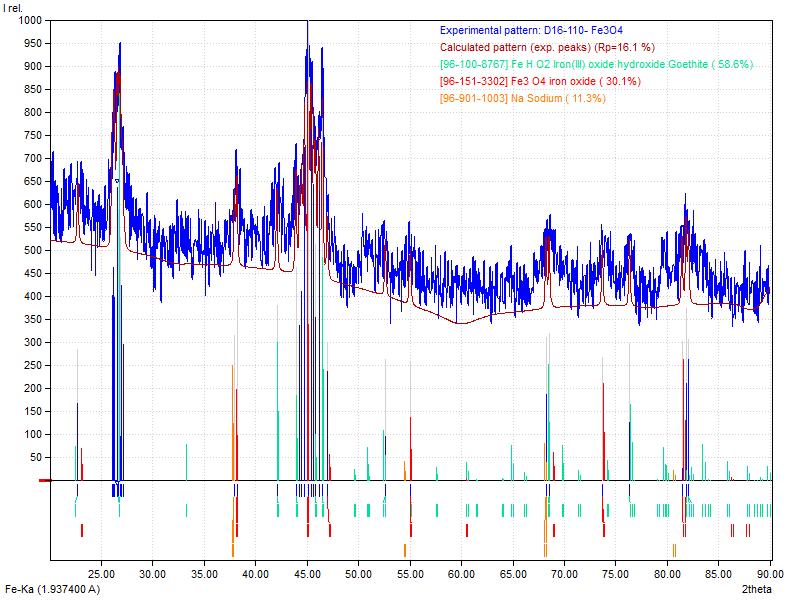Click the 2theta axis label
800x600 pixels.
(757, 589)
